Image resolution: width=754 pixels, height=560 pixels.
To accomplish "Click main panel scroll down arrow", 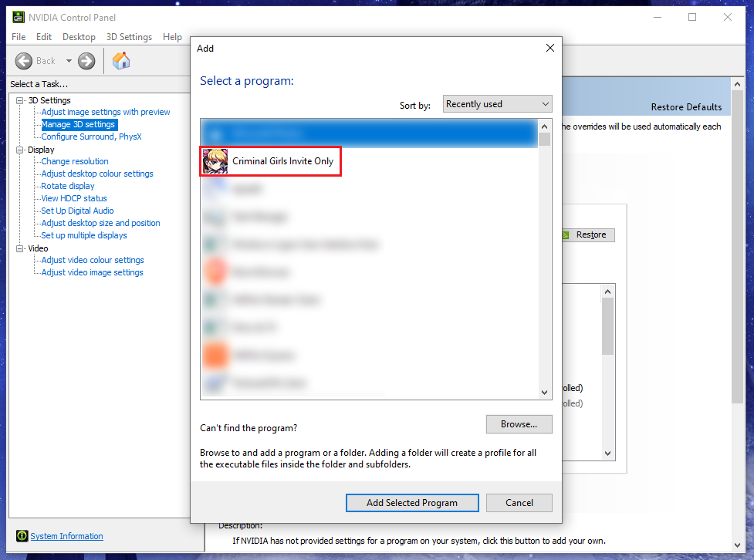I will click(x=737, y=545).
